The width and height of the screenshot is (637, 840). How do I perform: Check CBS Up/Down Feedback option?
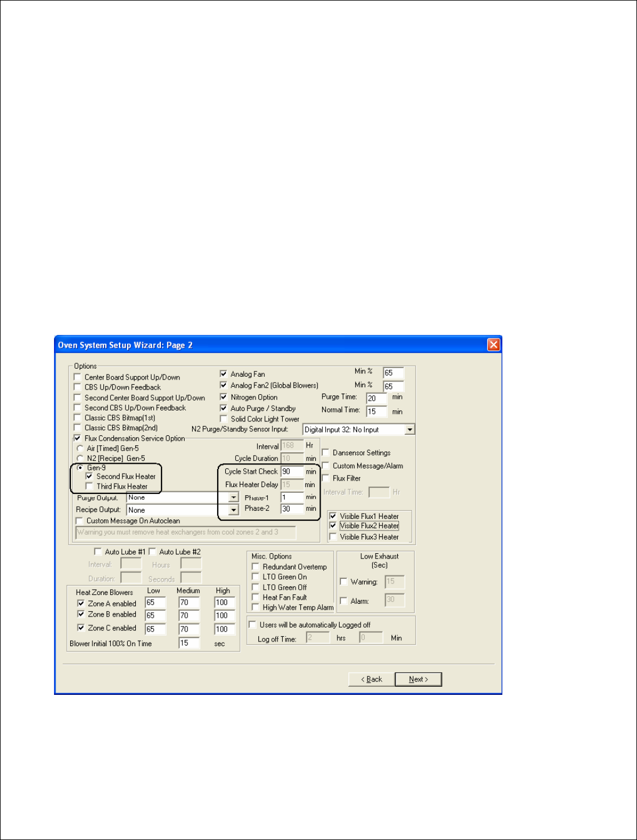pyautogui.click(x=77, y=387)
